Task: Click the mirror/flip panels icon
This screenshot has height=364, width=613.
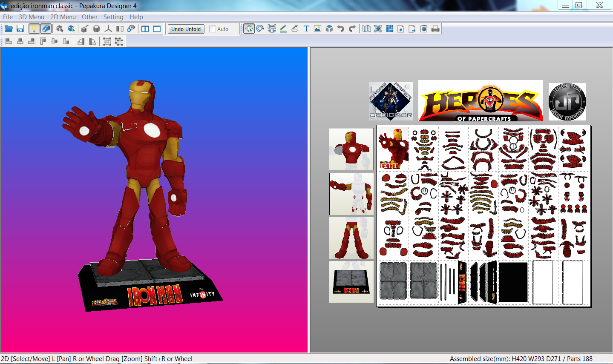Action: 120,29
